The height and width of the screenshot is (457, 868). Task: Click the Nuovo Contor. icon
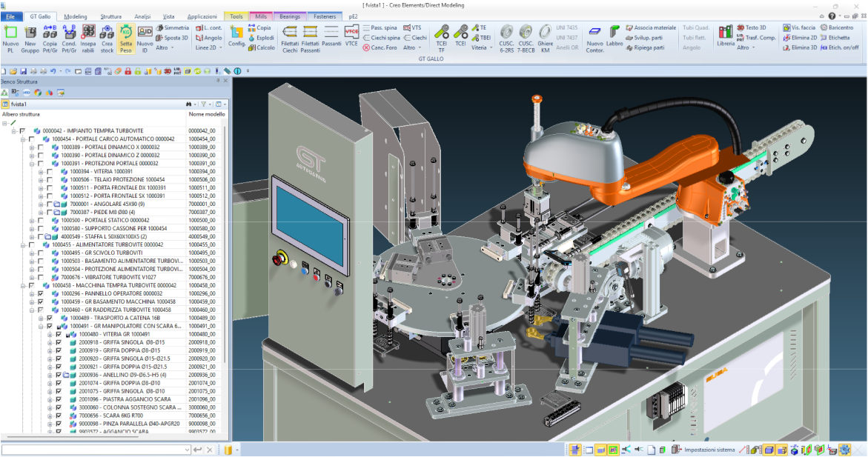click(594, 32)
